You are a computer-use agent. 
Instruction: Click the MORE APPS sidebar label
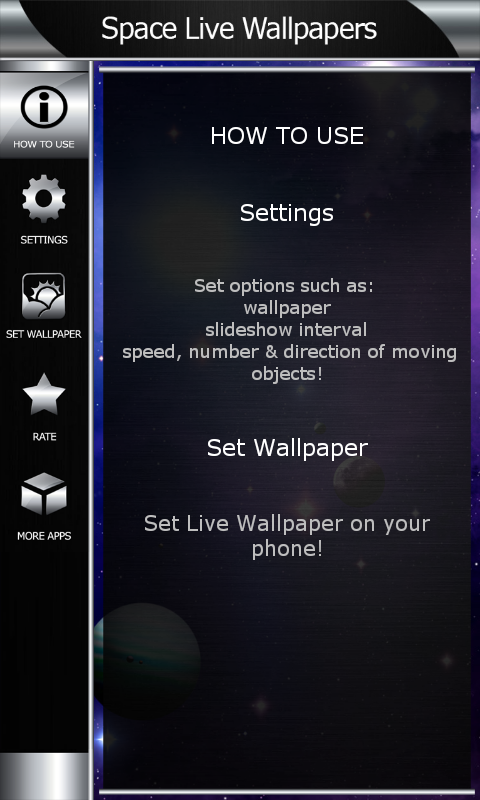(44, 536)
